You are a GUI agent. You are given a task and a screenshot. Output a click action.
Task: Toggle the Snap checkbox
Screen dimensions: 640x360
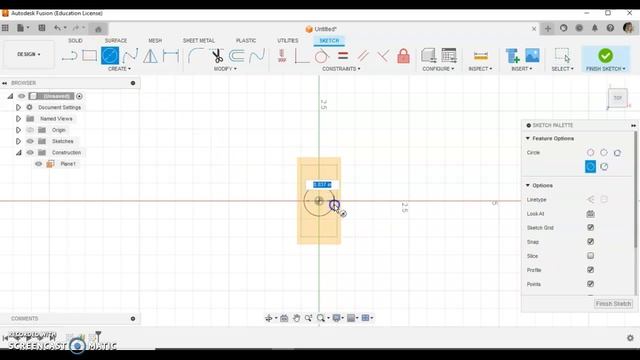tap(590, 242)
